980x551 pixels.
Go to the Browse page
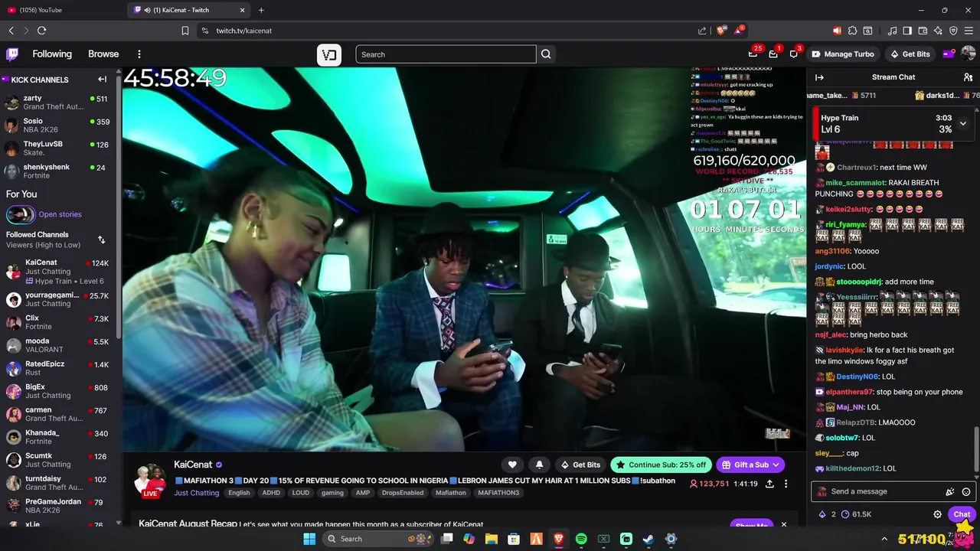click(103, 54)
